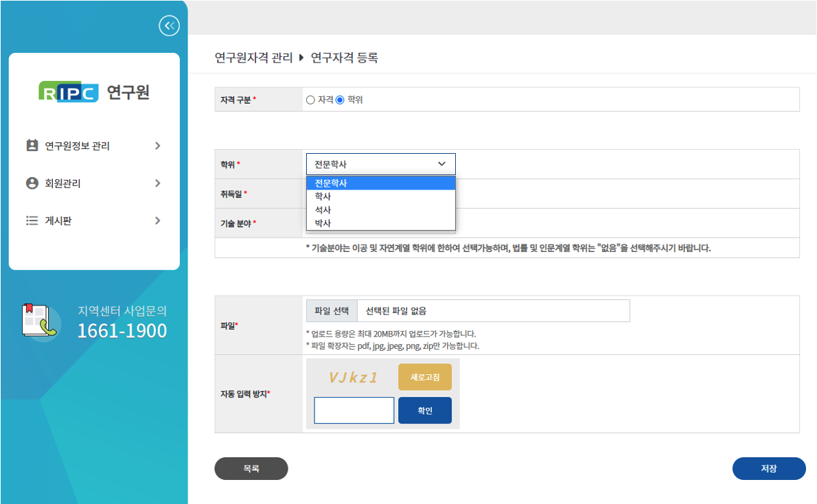
Task: Select the 학위 radio button
Action: [x=340, y=100]
